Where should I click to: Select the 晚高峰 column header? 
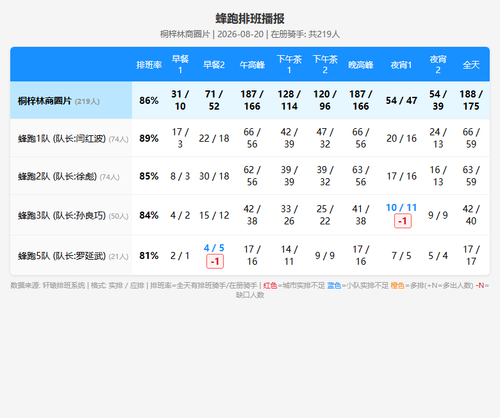361,65
